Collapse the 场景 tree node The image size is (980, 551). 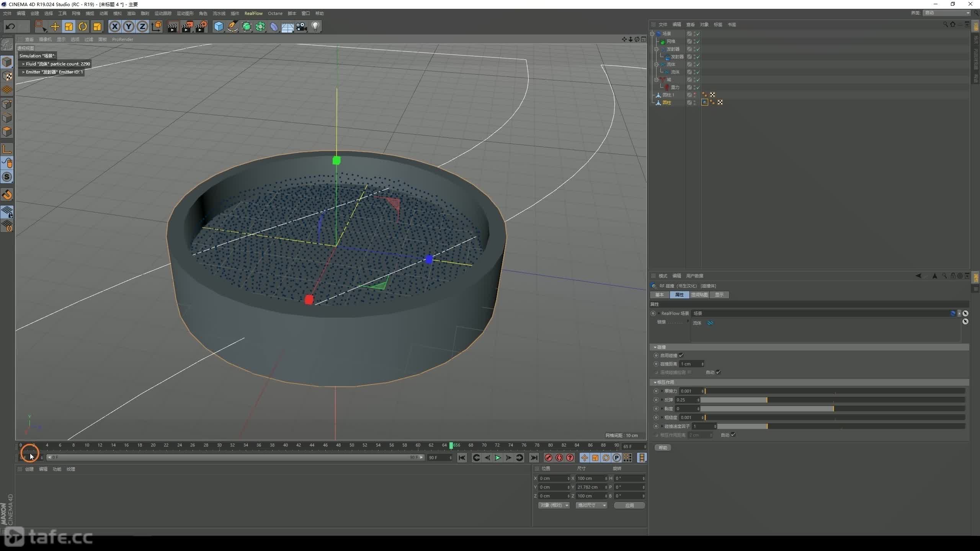point(653,34)
